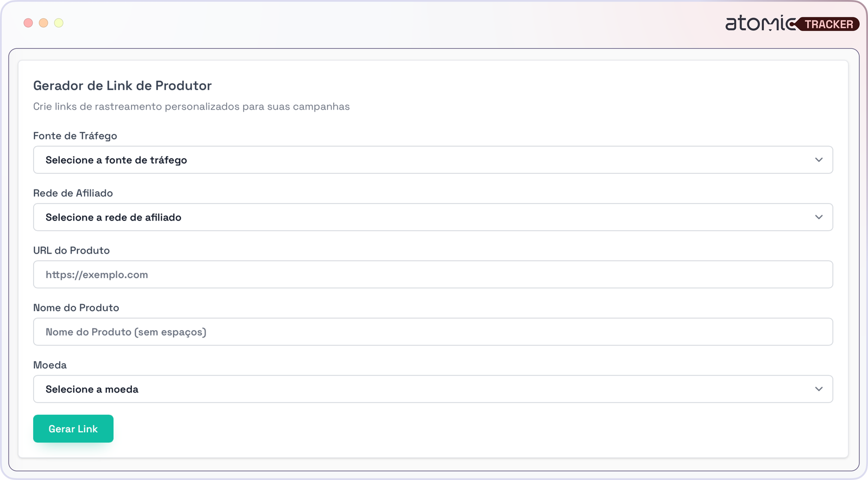
Task: Open the 'Selecione a moeda' dropdown
Action: click(x=423, y=389)
